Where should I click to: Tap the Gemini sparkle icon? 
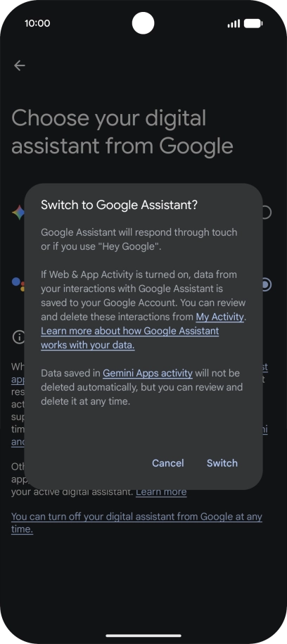(18, 213)
